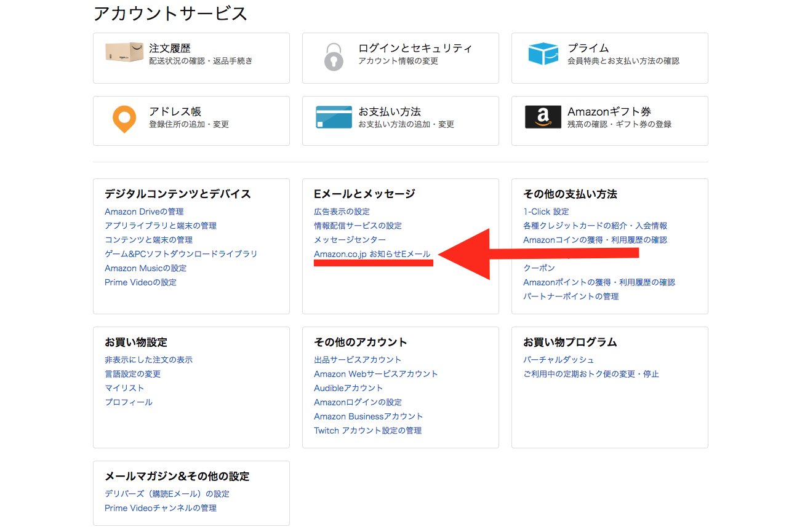Open メッセージセンター link
797x532 pixels.
click(350, 240)
